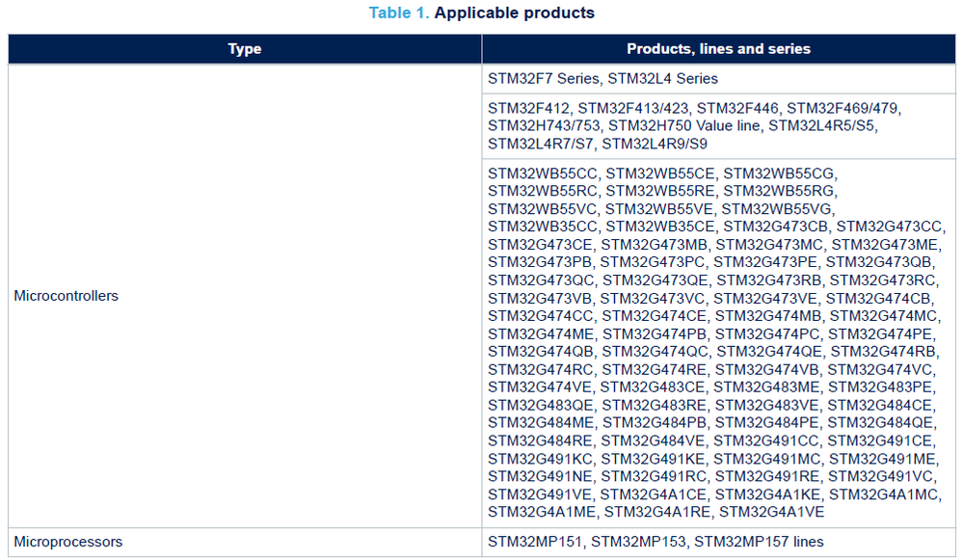This screenshot has height=560, width=963.
Task: Click 'STM32MP157 lines' text
Action: (759, 543)
